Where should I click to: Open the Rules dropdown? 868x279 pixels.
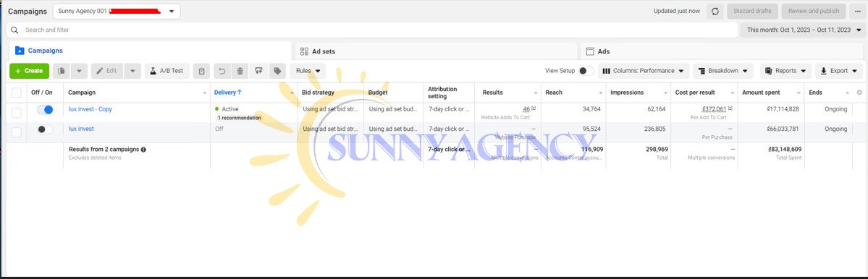[308, 71]
